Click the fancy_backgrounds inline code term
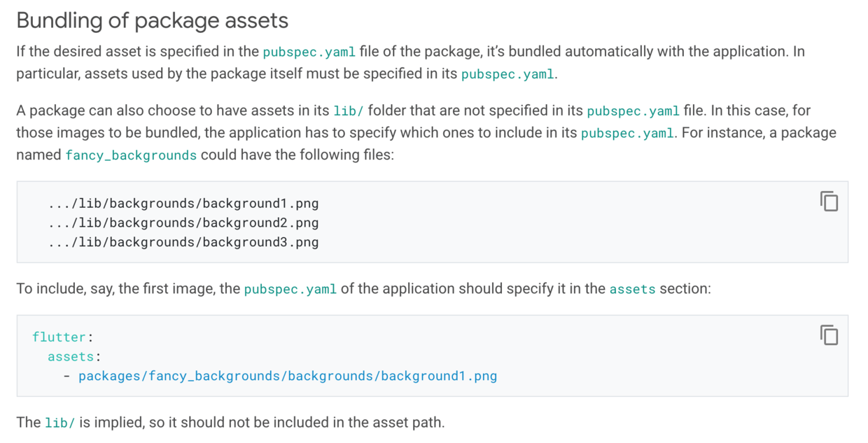 point(131,155)
